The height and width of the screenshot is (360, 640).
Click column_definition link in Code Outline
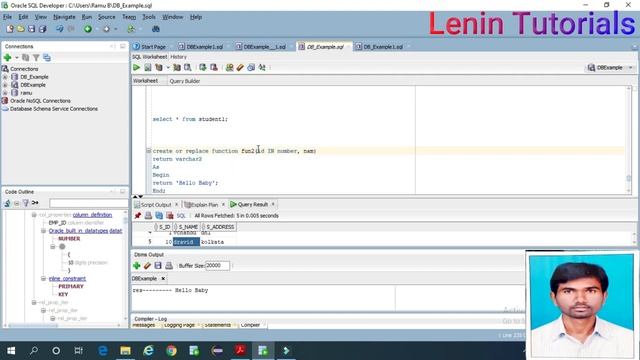tap(92, 215)
